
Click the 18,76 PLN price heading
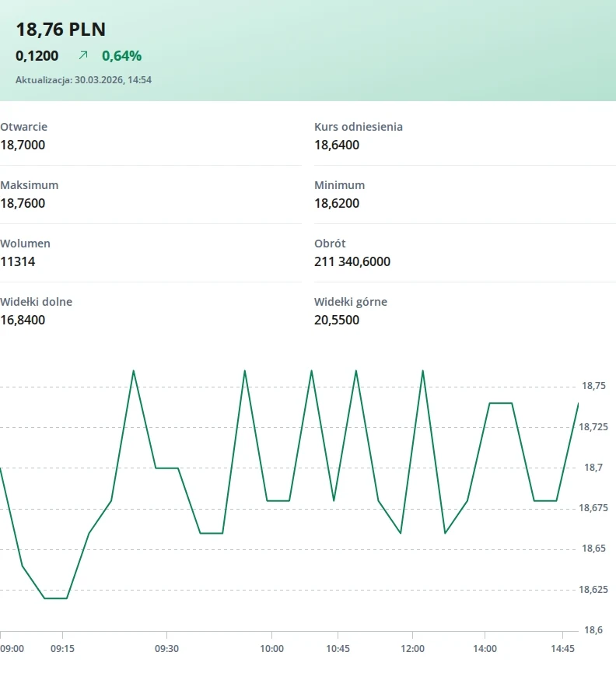(61, 30)
